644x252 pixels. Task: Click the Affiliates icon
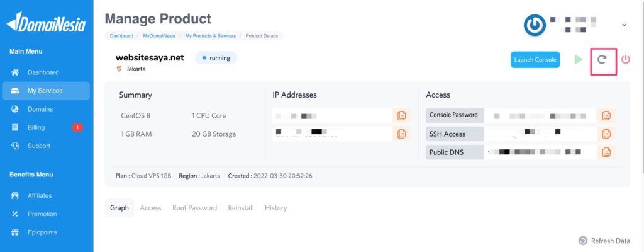pyautogui.click(x=15, y=195)
